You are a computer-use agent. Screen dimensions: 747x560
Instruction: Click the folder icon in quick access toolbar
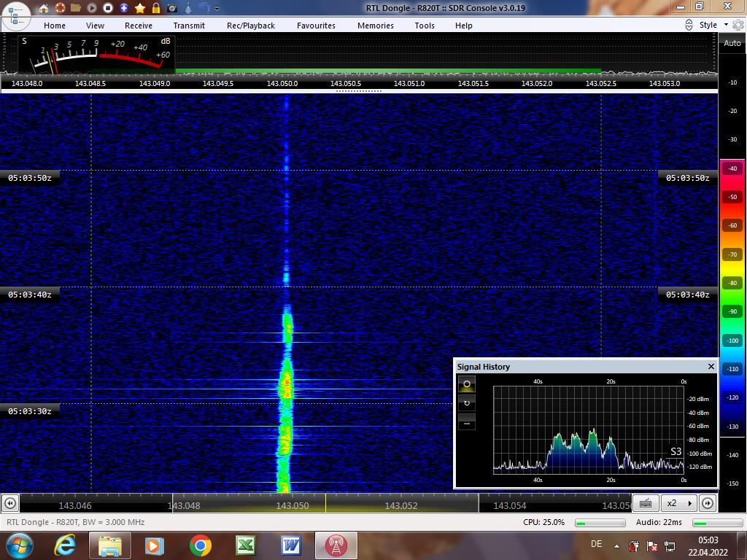(76, 8)
